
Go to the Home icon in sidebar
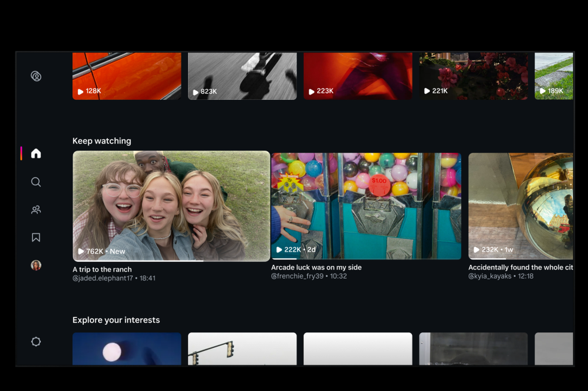coord(36,153)
